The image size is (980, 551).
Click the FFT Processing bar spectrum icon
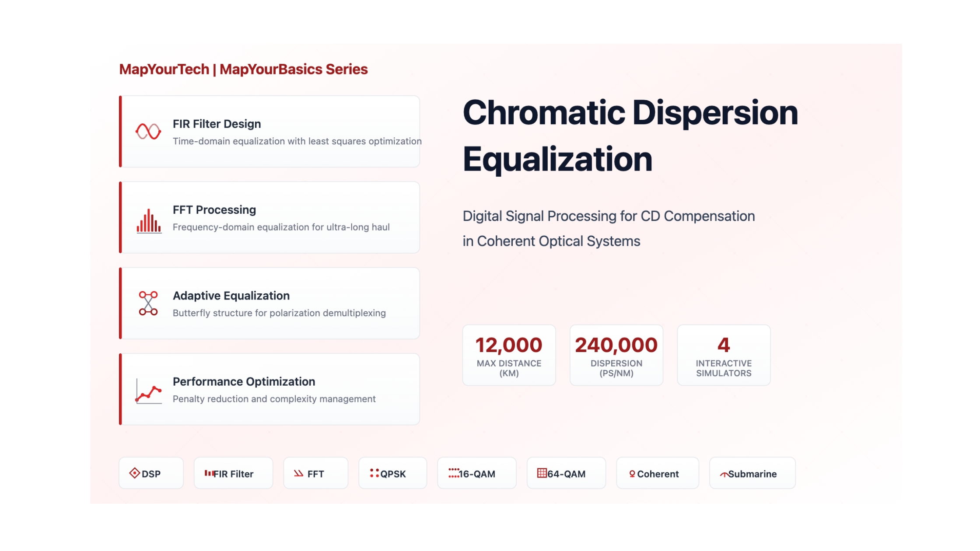pyautogui.click(x=149, y=221)
